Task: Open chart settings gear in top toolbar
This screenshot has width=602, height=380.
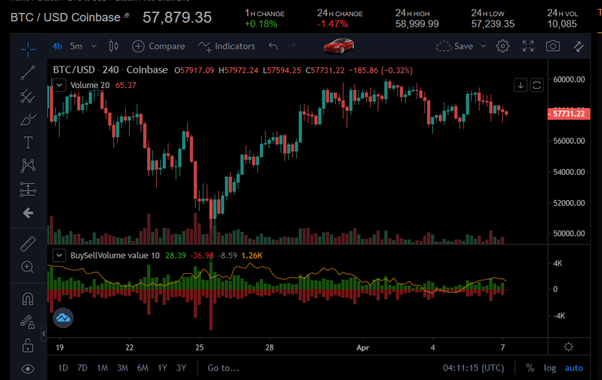Action: pyautogui.click(x=503, y=46)
